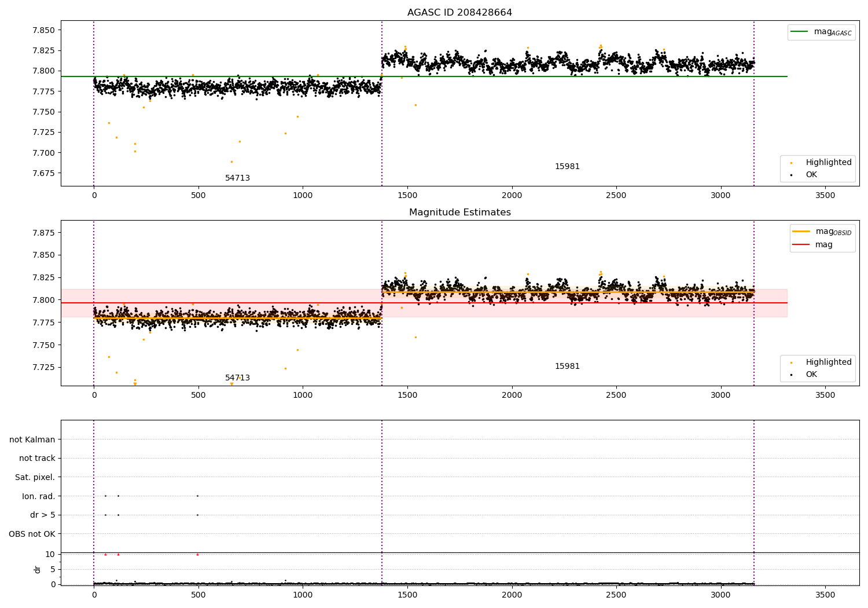Click the 7.875 tick label in Magnitude Estimates plot
868x608 pixels.
(43, 233)
